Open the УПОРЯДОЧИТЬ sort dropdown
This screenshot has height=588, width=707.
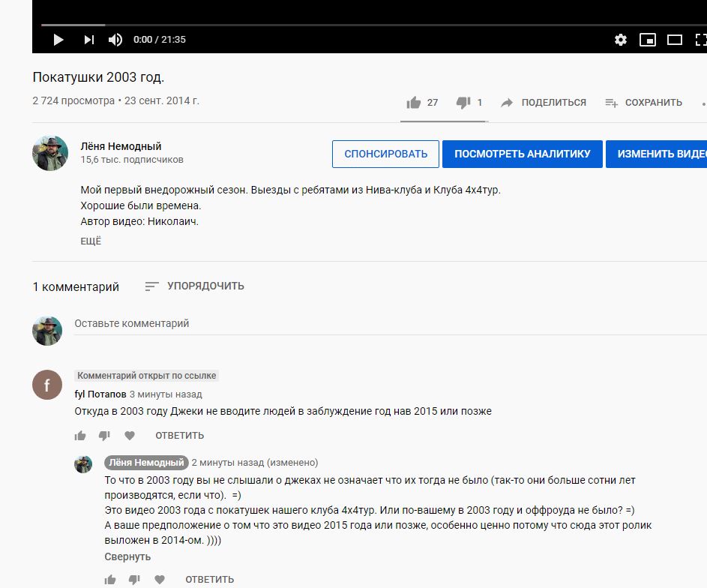[x=195, y=286]
